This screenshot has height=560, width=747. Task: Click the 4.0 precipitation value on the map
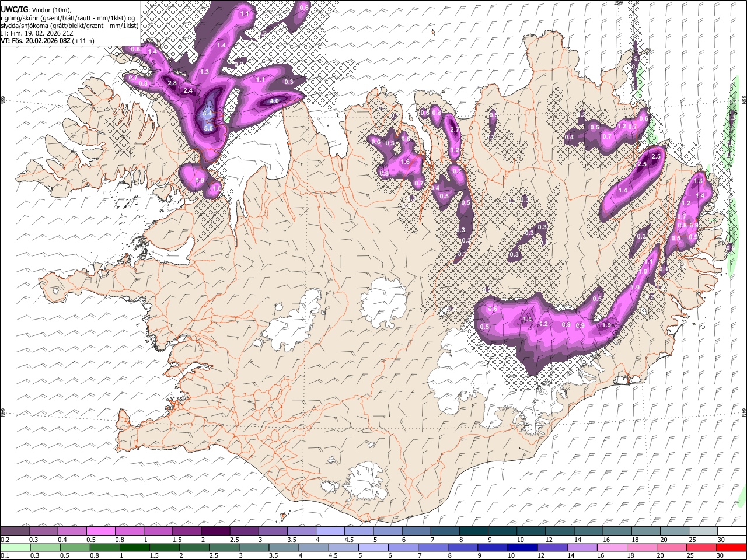(274, 101)
